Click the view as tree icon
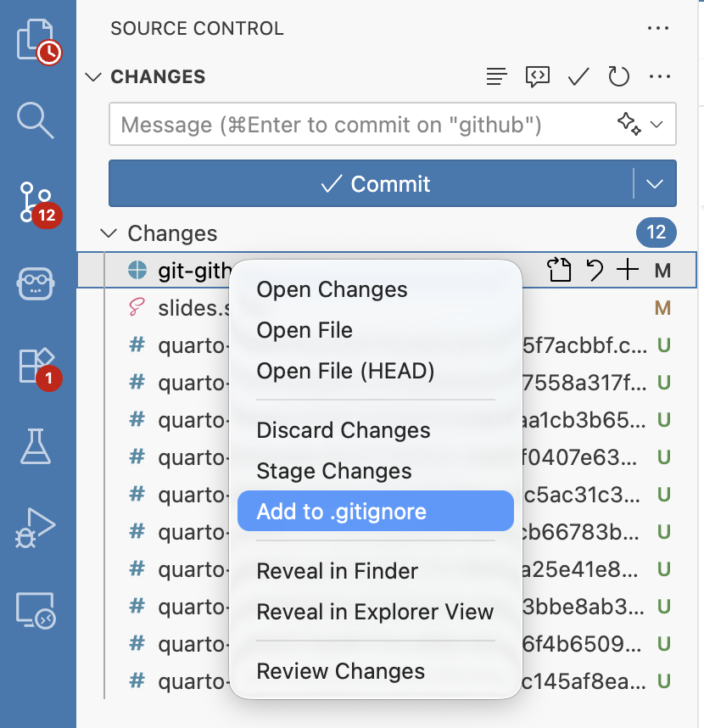This screenshot has width=704, height=728. [497, 77]
